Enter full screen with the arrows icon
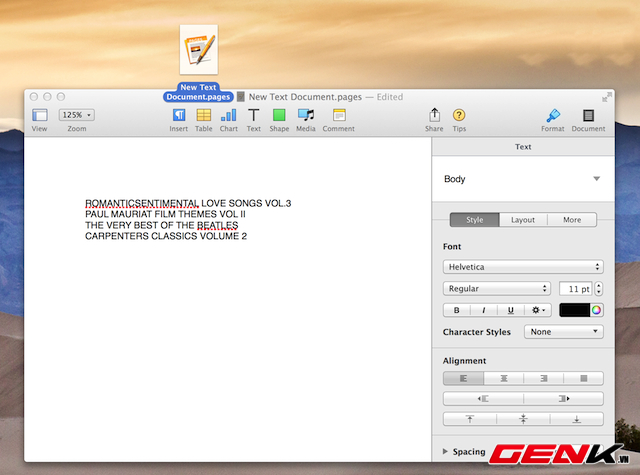Screen dimensions: 640x475 tap(607, 97)
